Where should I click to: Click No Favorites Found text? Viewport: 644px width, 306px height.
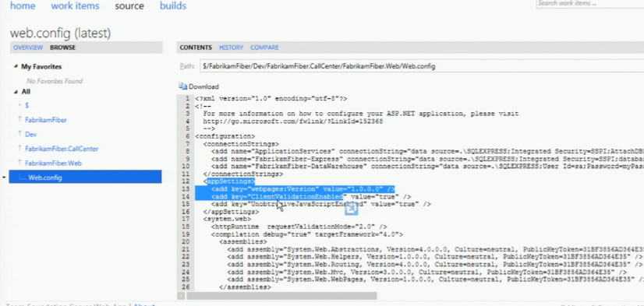(55, 81)
